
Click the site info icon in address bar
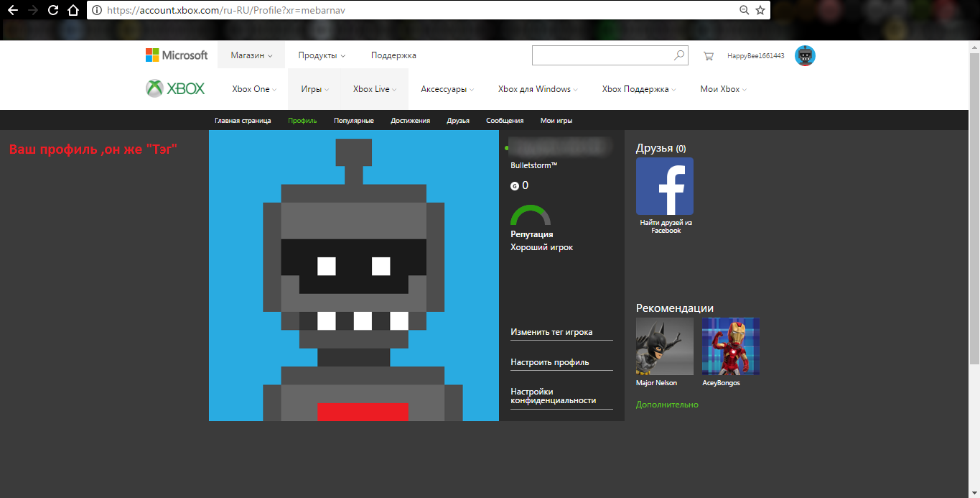97,11
